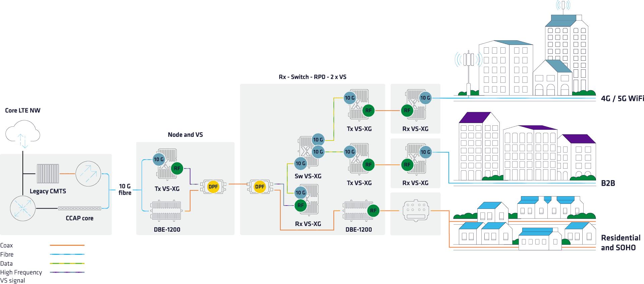
Task: Click the purple-roofed B2B office buildings
Action: click(x=527, y=147)
